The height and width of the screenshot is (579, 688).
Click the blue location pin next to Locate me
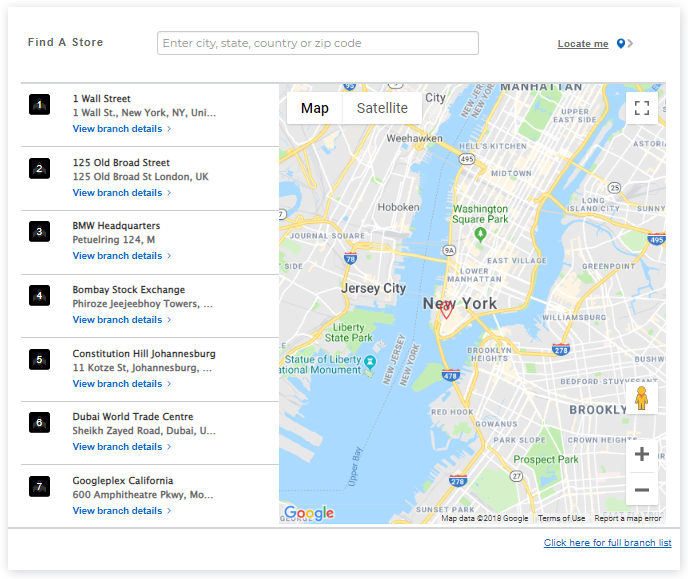pyautogui.click(x=621, y=43)
